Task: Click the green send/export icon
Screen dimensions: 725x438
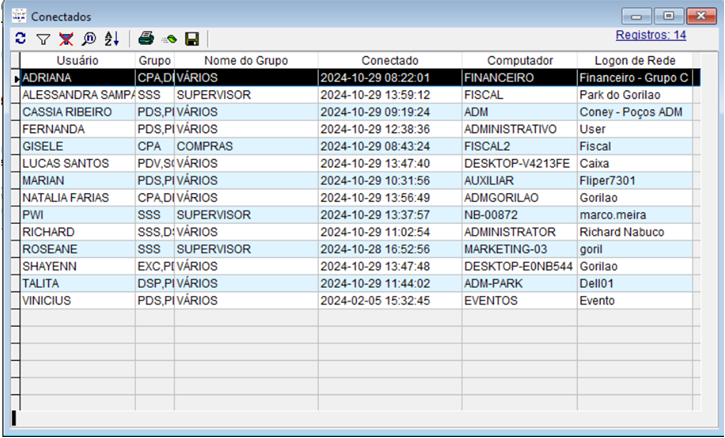Action: (169, 39)
